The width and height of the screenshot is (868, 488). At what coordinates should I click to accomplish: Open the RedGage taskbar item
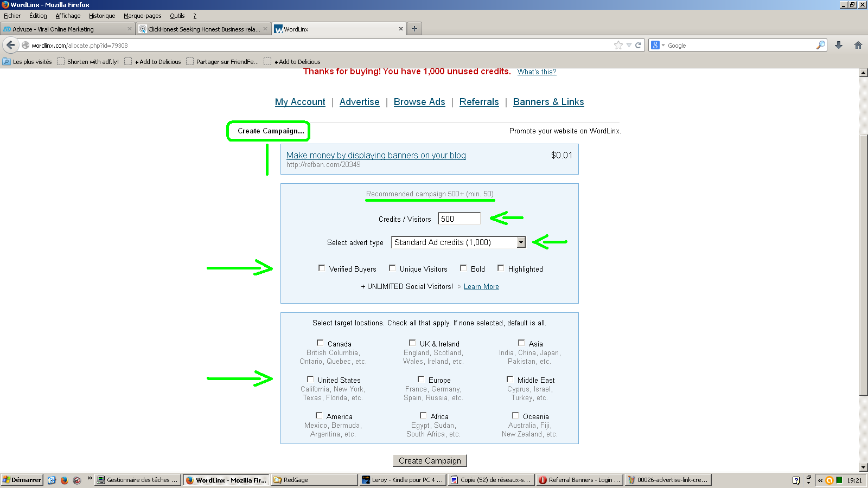(315, 480)
